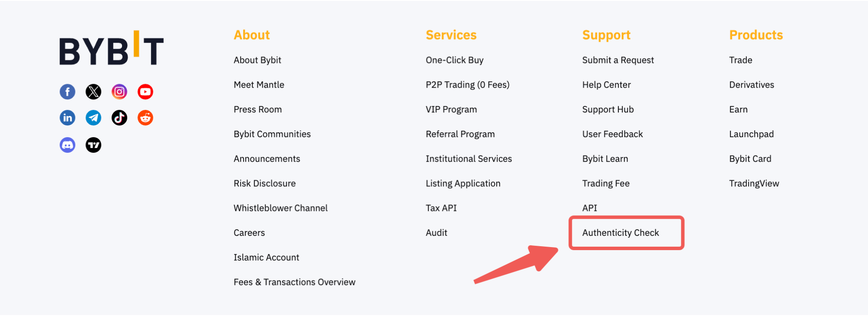Image resolution: width=868 pixels, height=317 pixels.
Task: Click the X (Twitter) social icon
Action: click(93, 92)
